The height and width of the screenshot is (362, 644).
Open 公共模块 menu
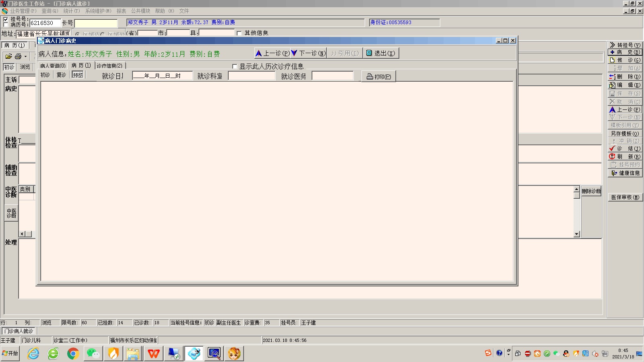tap(140, 11)
